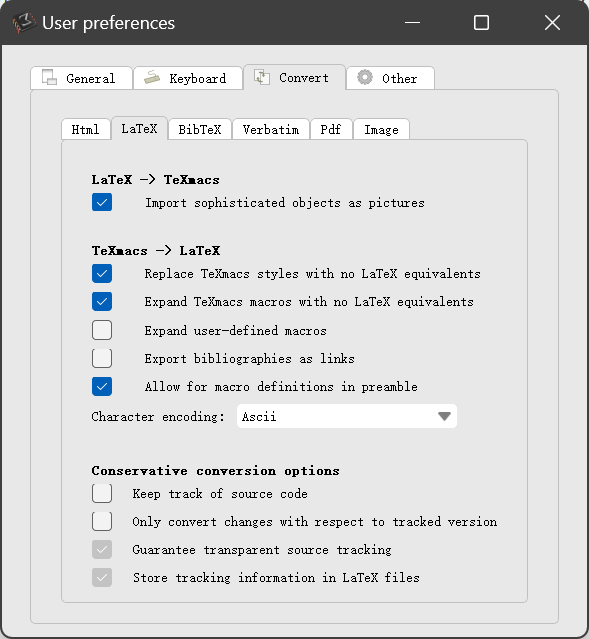Disable Allow for macro definitions in preamble
The width and height of the screenshot is (589, 639).
102,386
